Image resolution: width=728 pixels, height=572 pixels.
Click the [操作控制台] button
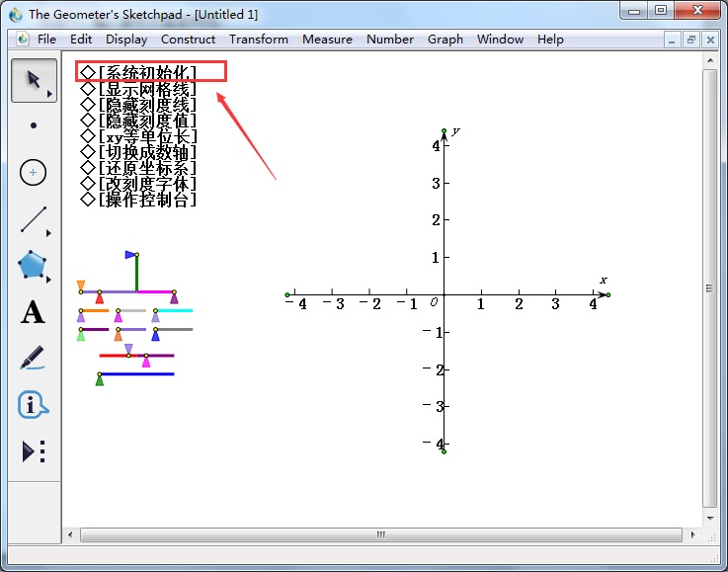[x=146, y=199]
